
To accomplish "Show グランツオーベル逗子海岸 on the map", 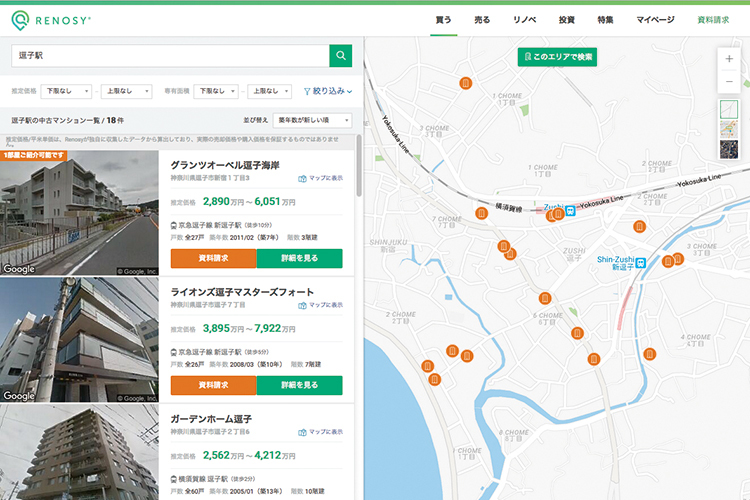I will tap(320, 178).
